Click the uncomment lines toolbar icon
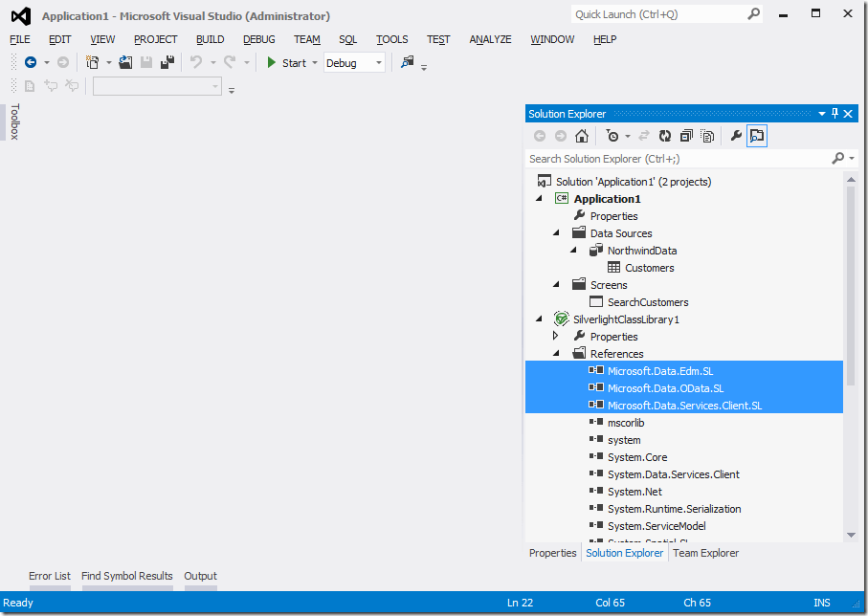 [x=72, y=86]
